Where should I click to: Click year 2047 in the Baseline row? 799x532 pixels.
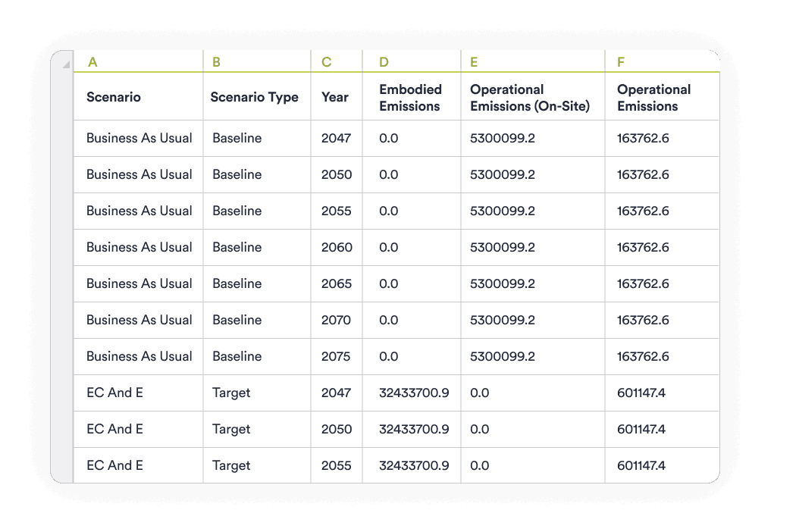point(337,138)
